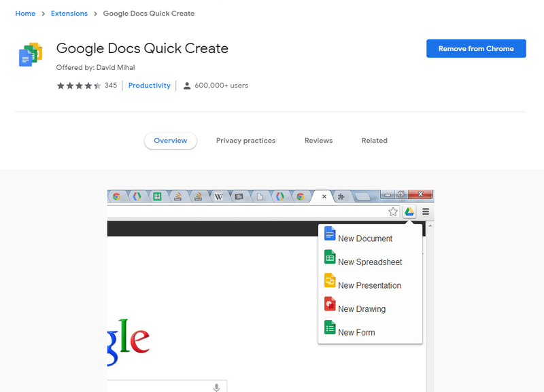Image resolution: width=544 pixels, height=392 pixels.
Task: Close the active browser tab with the x
Action: 324,196
